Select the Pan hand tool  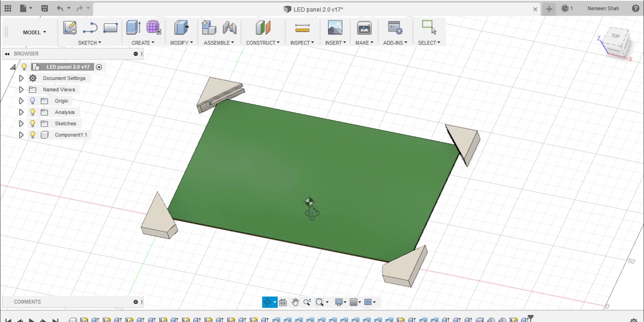point(295,302)
